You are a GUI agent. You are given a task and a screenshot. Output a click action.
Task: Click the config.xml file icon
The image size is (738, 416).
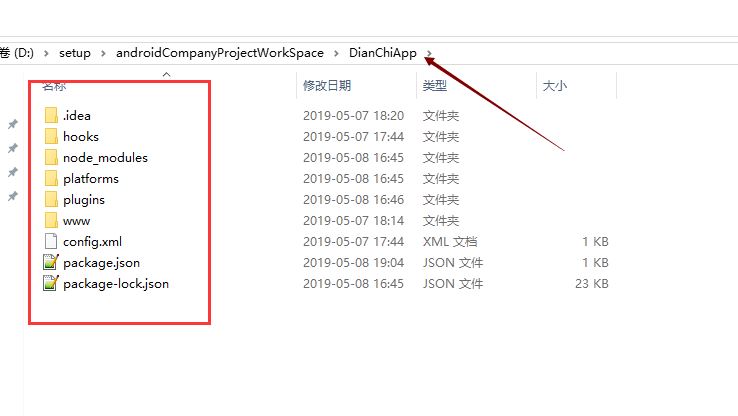point(51,241)
